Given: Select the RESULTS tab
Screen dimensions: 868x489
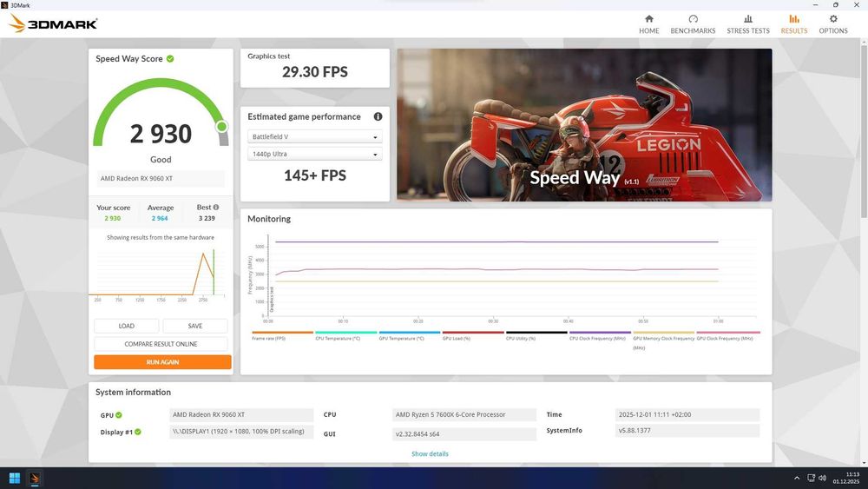Looking at the screenshot, I should pyautogui.click(x=794, y=24).
